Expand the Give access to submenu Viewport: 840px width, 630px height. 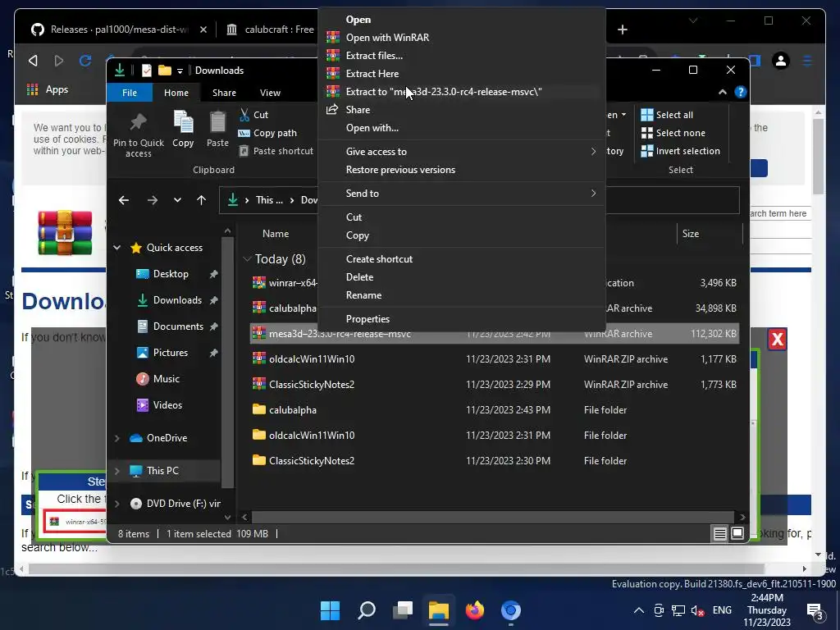pos(462,152)
